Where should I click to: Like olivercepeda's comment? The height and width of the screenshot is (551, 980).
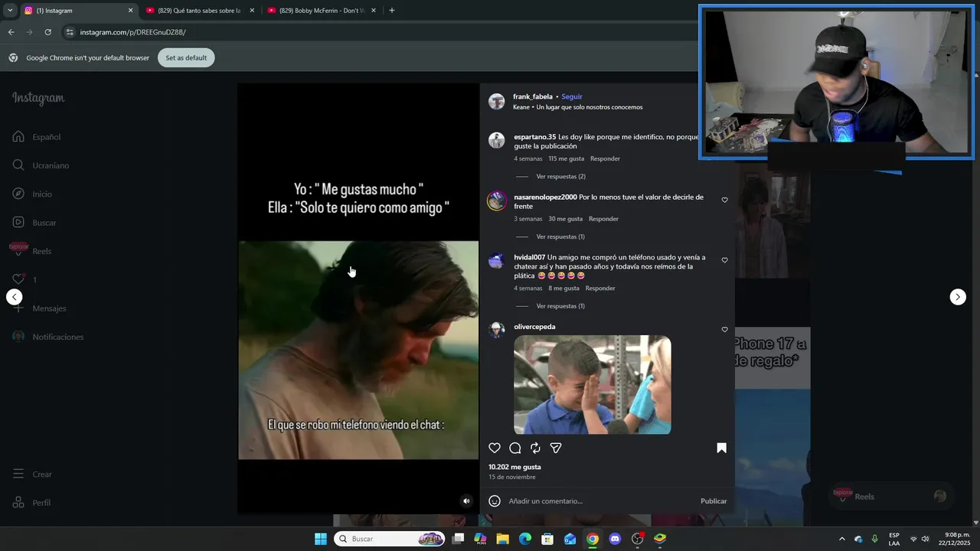pos(724,330)
